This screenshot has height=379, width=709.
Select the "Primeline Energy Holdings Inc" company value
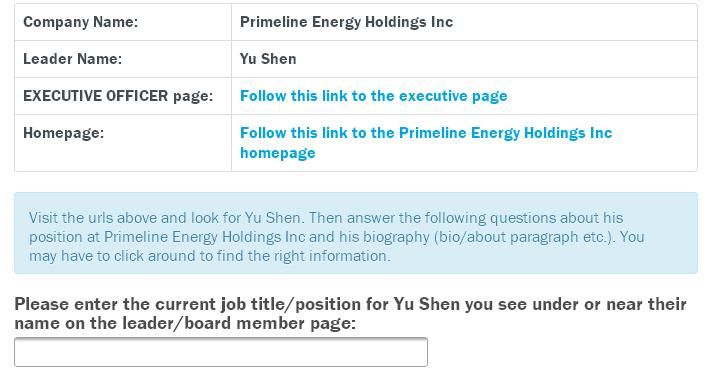pos(346,22)
